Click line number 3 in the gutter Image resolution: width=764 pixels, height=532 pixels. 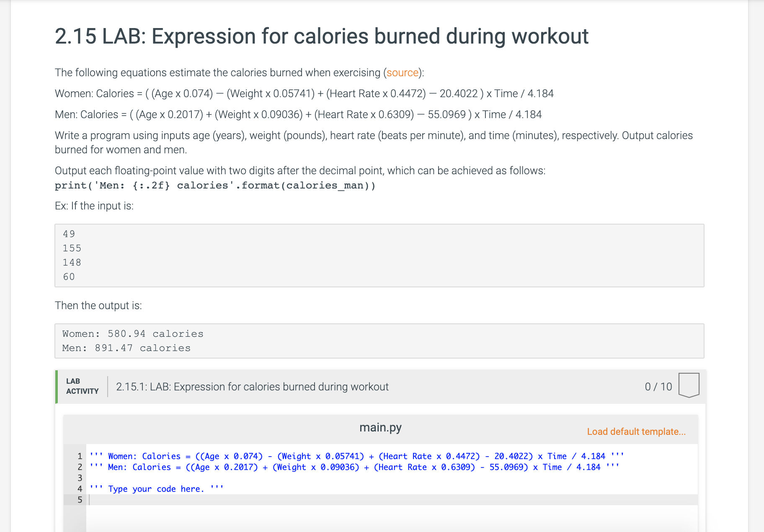point(79,478)
